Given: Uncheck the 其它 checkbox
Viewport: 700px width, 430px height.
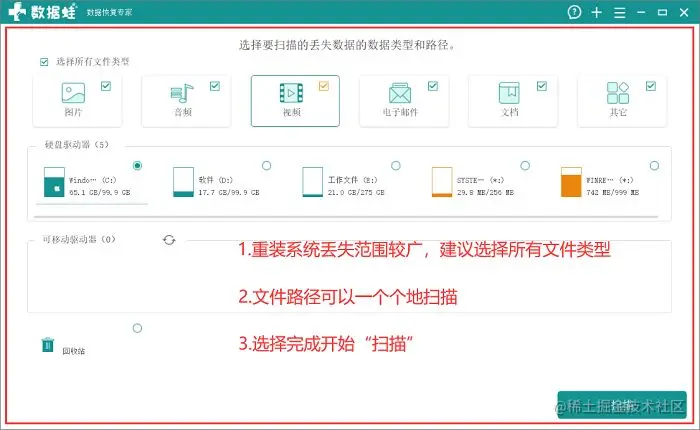Looking at the screenshot, I should [x=650, y=86].
